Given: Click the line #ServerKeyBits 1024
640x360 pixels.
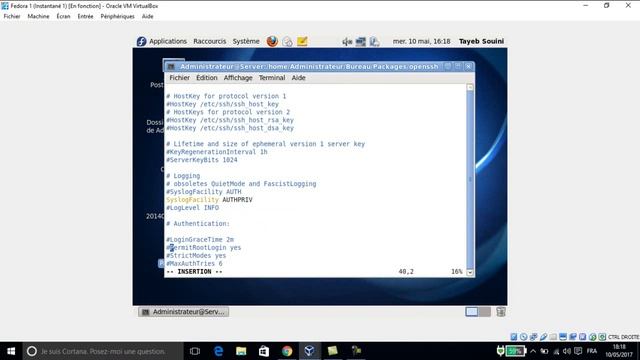Looking at the screenshot, I should tap(202, 160).
